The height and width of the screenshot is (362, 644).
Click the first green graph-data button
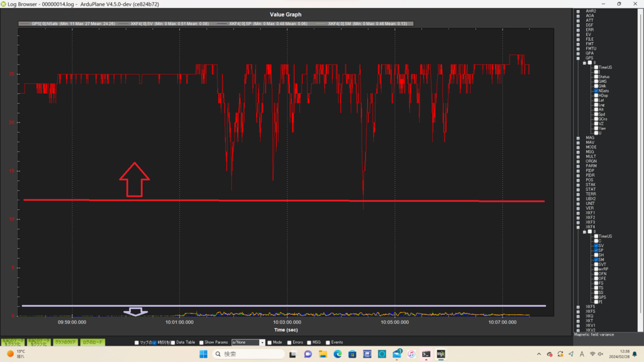[x=13, y=343]
